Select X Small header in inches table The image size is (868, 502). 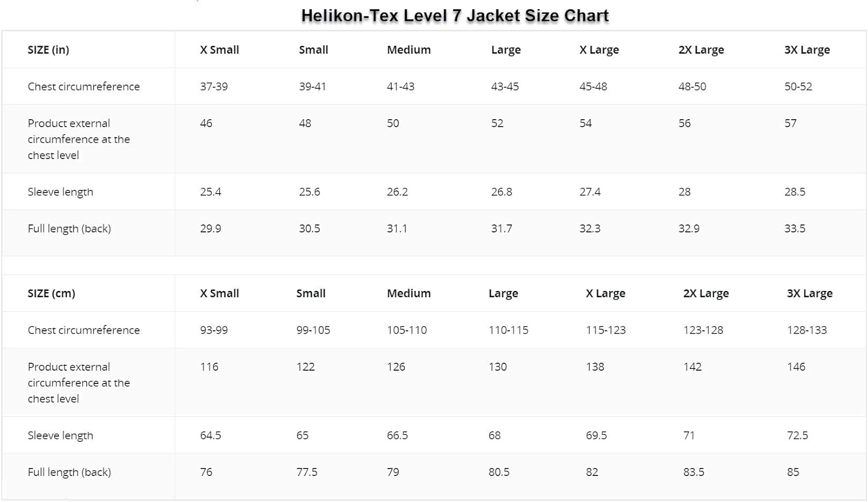tap(219, 50)
